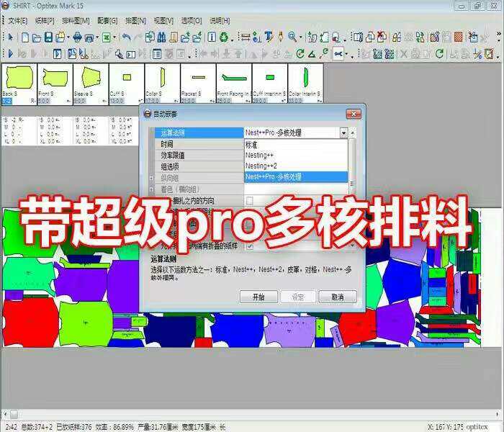The width and height of the screenshot is (504, 432).
Task: Select the 效率限值 property row
Action: (199, 156)
